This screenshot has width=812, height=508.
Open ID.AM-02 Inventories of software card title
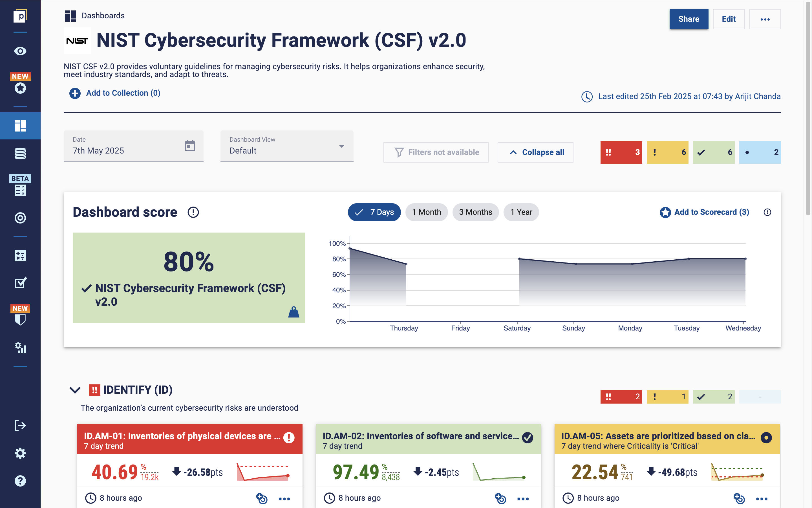click(421, 436)
